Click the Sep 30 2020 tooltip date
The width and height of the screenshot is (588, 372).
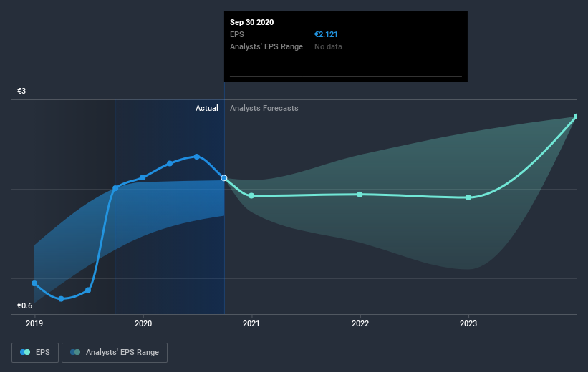point(251,22)
